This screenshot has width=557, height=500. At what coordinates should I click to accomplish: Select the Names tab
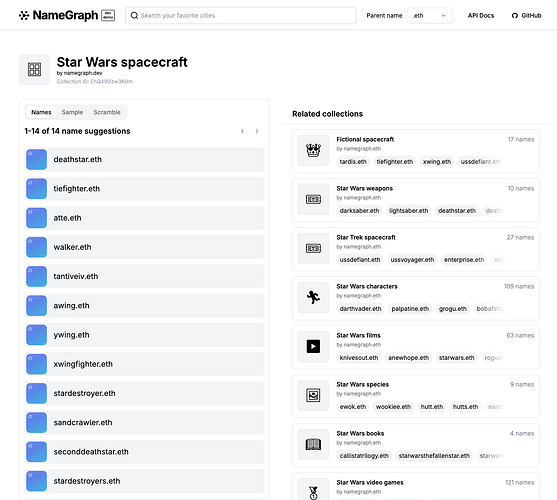tap(41, 112)
